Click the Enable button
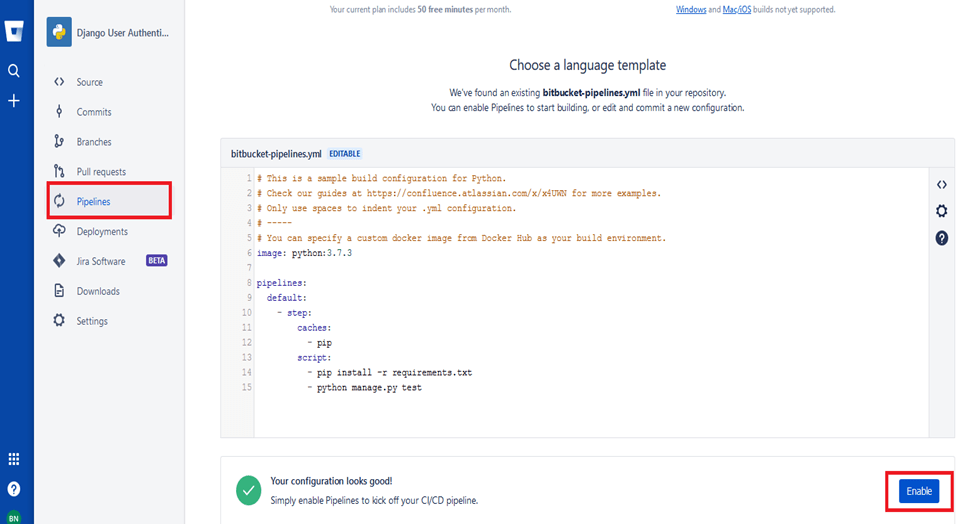972x524 pixels. pyautogui.click(x=919, y=491)
